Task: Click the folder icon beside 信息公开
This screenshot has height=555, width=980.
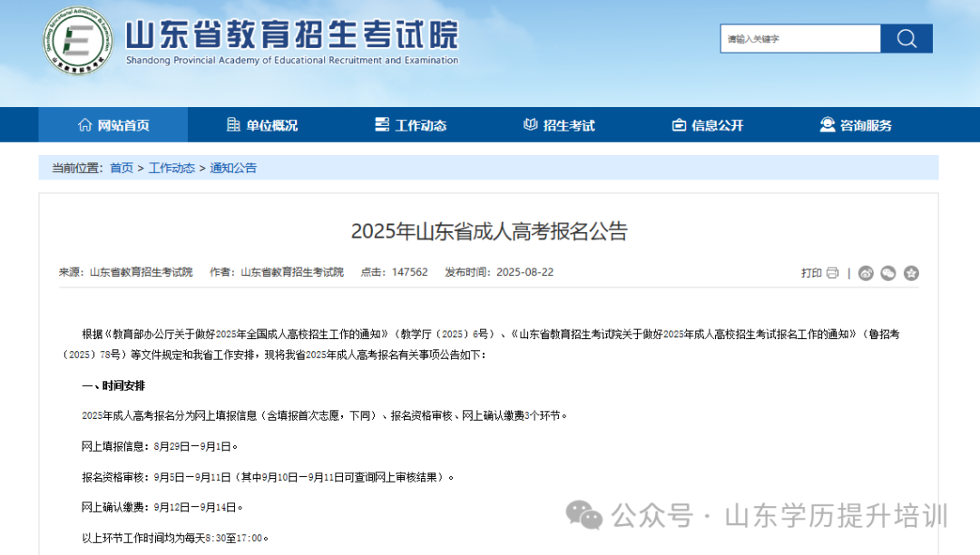Action: coord(680,125)
